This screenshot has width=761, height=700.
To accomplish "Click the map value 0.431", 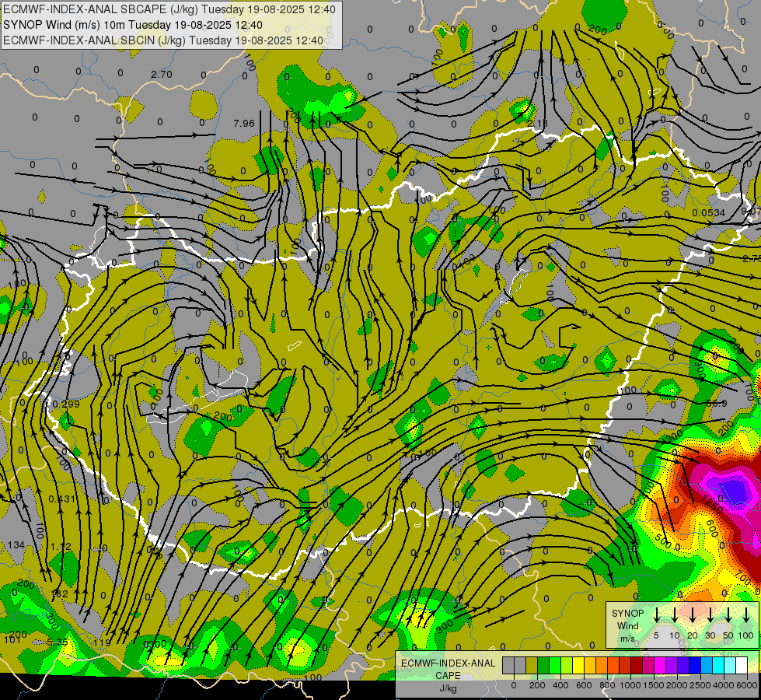I will point(62,499).
